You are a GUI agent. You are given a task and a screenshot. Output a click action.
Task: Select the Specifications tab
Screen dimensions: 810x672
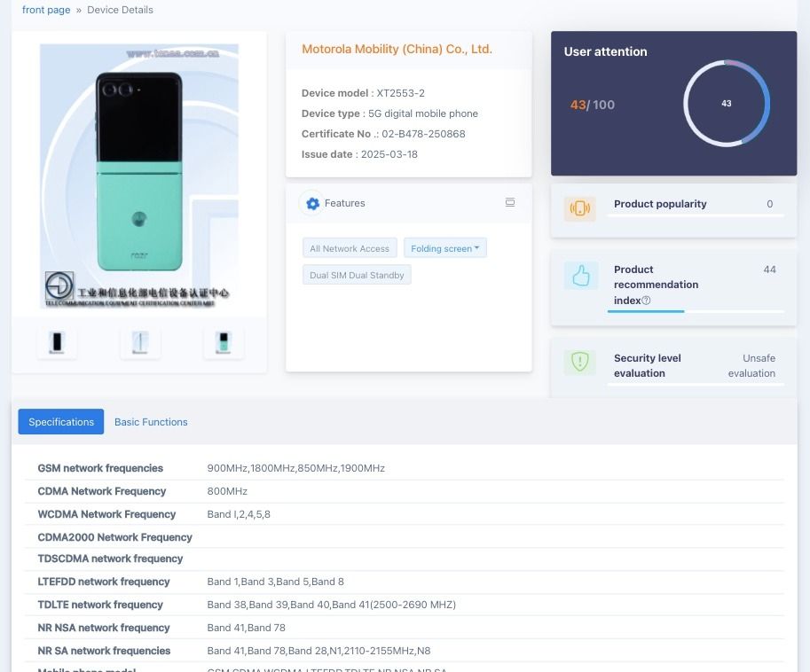pyautogui.click(x=61, y=422)
